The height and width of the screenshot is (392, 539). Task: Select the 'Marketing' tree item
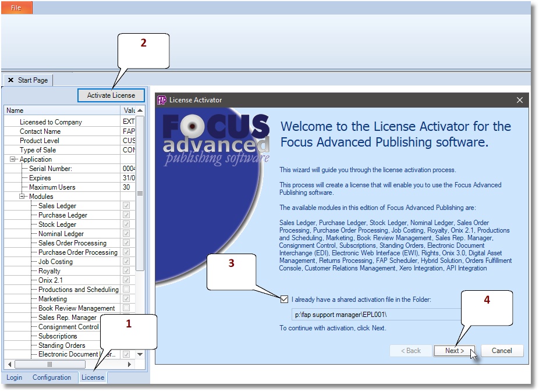(x=52, y=298)
